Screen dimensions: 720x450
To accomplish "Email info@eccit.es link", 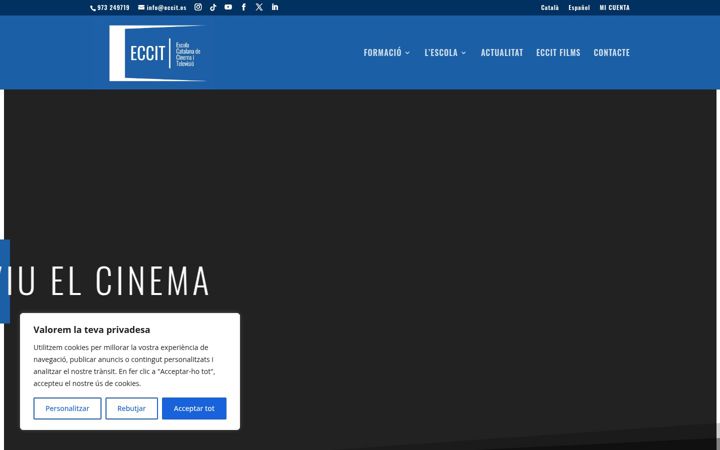I will [166, 7].
